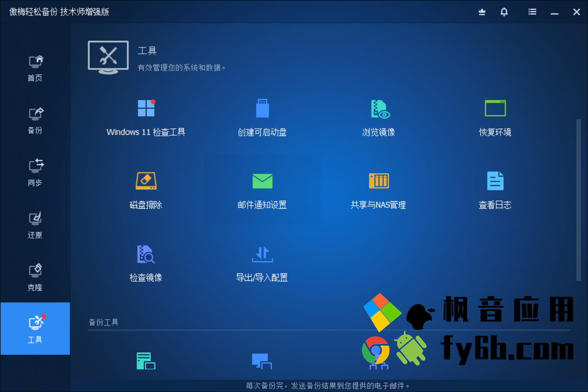Image resolution: width=588 pixels, height=392 pixels.
Task: Click the blue monitors icon under 备份工具
Action: click(262, 361)
